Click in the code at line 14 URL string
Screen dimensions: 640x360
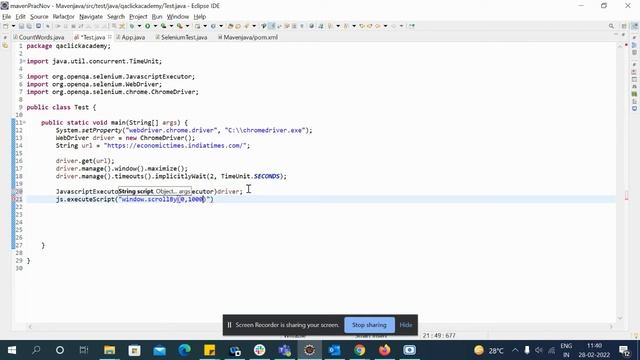pos(176,146)
